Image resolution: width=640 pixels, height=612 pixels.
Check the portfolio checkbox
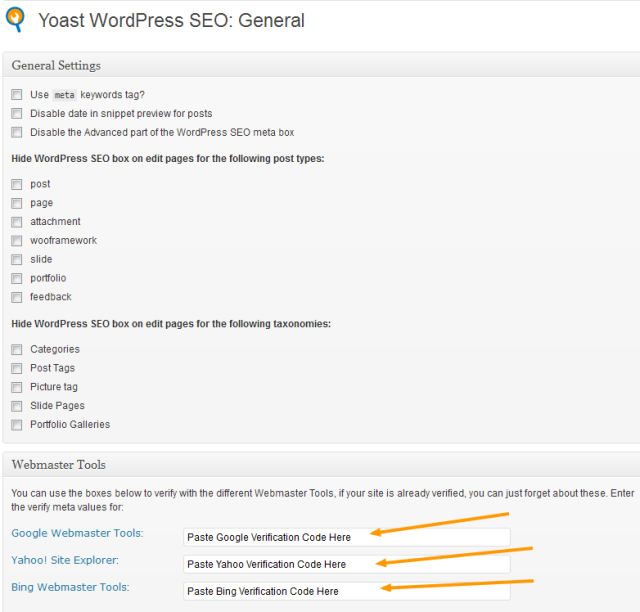17,278
